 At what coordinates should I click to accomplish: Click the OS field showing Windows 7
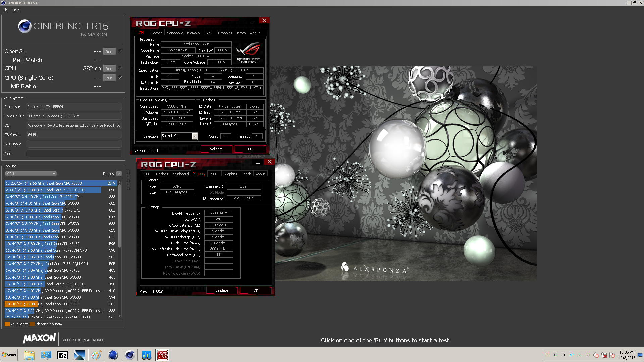(74, 125)
